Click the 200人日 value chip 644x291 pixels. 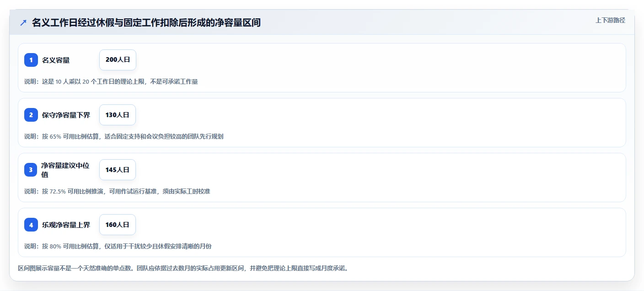coord(118,60)
